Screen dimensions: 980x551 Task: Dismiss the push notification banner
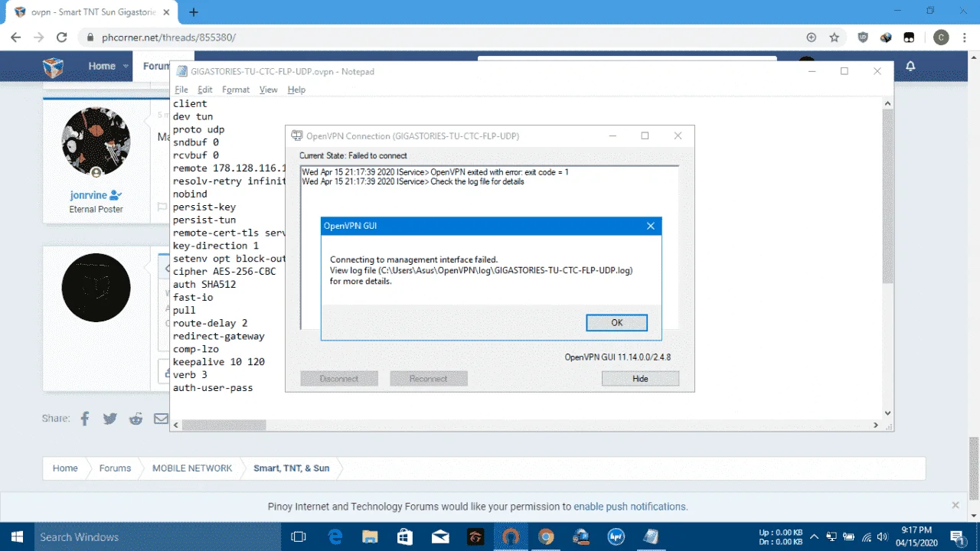(x=955, y=505)
